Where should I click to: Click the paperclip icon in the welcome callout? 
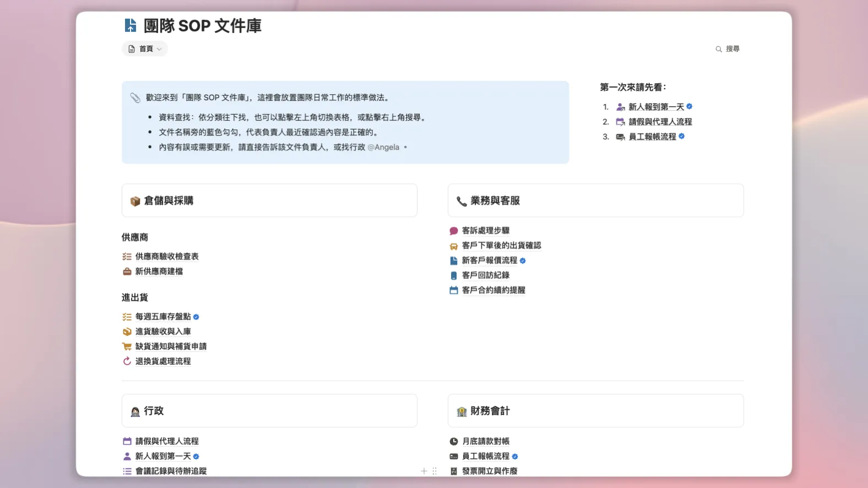click(x=135, y=97)
